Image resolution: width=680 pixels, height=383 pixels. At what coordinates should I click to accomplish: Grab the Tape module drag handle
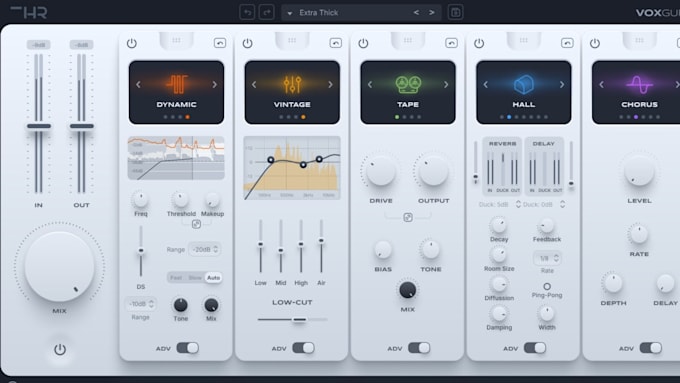click(x=408, y=40)
